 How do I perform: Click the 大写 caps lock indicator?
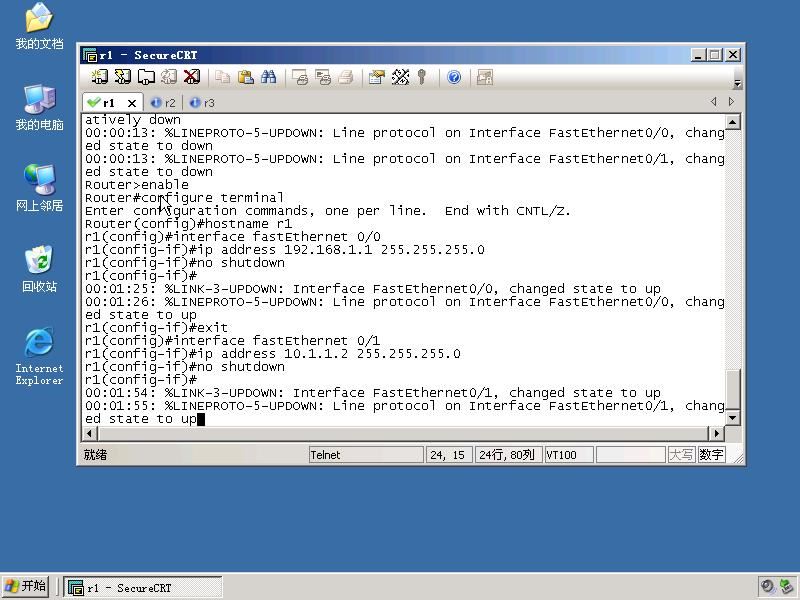pyautogui.click(x=681, y=455)
